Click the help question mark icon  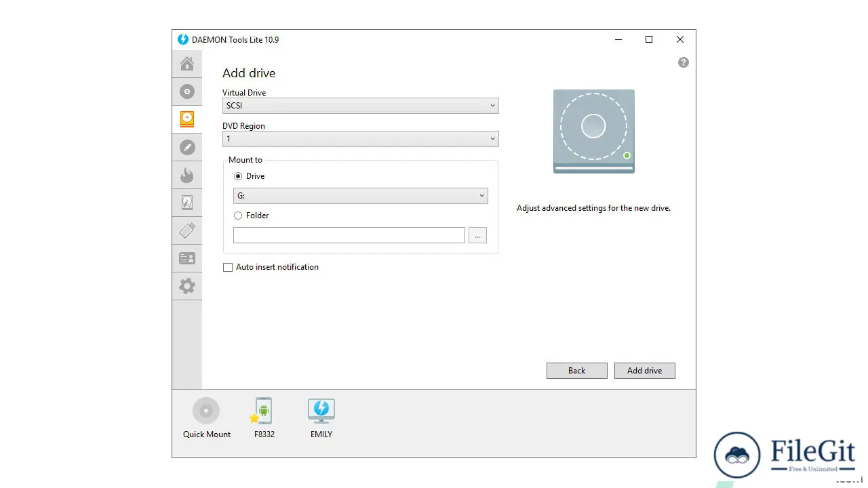[684, 62]
